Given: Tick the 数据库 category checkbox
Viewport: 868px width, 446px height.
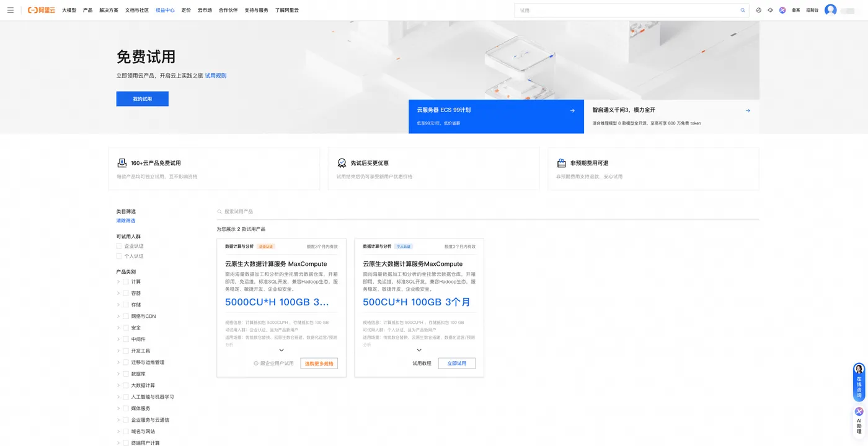Looking at the screenshot, I should [x=126, y=374].
